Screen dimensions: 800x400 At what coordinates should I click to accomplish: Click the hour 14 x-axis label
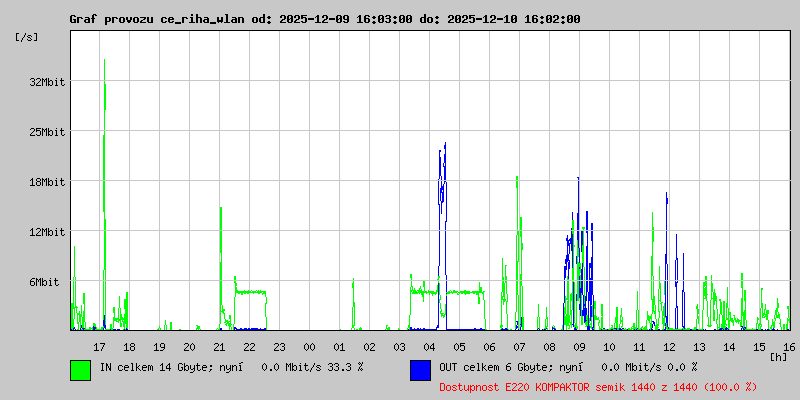729,347
